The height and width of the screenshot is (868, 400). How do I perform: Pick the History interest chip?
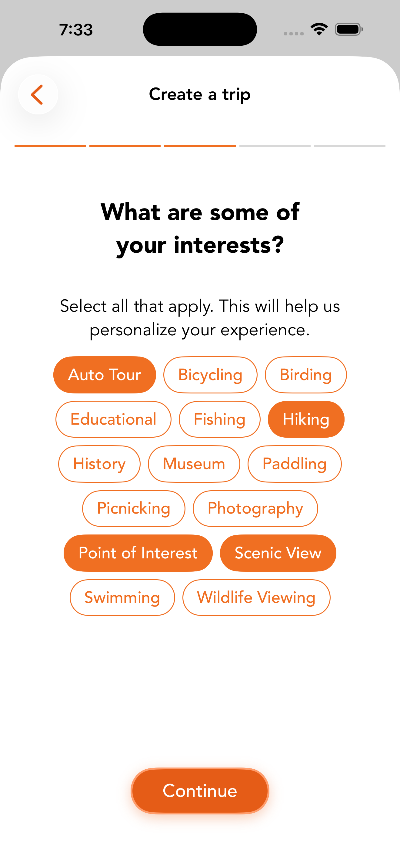point(99,464)
